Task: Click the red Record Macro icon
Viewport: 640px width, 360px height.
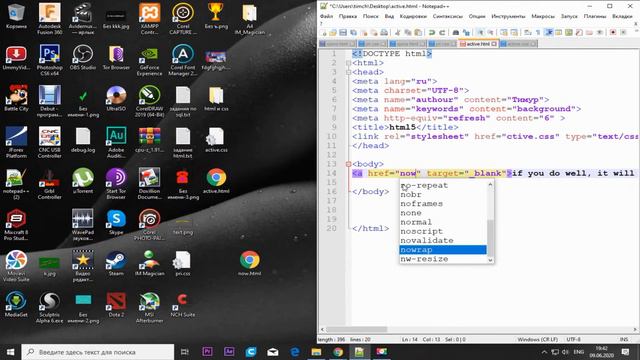Action: pyautogui.click(x=613, y=32)
